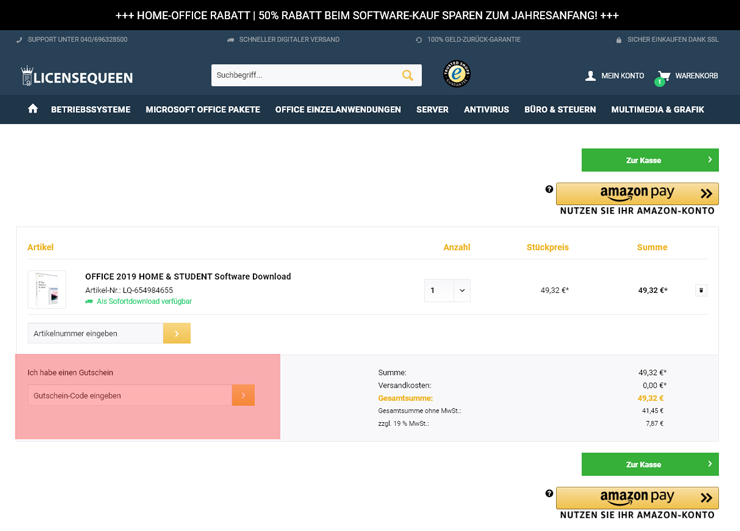Focus the Gutschein-Code eingeben field

click(130, 395)
